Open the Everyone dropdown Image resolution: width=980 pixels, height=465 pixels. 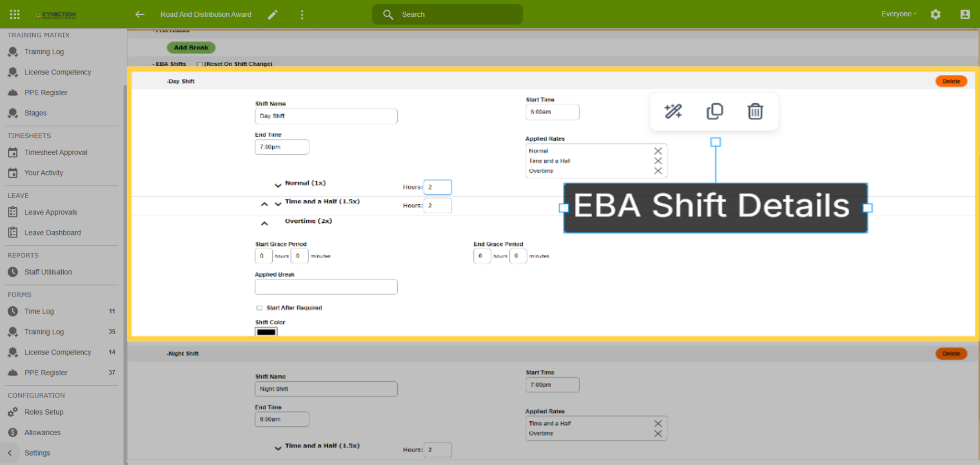tap(899, 14)
